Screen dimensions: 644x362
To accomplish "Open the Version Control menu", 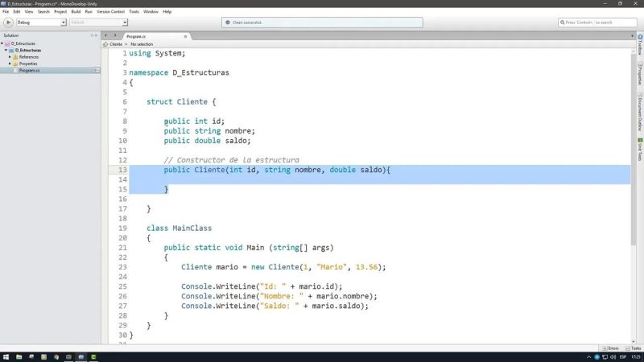I will coord(110,12).
